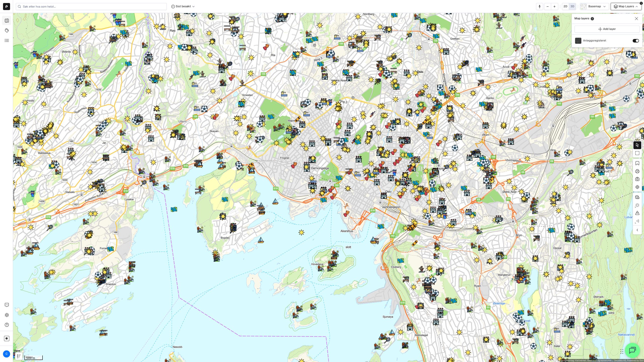Switch to 2D view
This screenshot has width=644, height=362.
click(566, 7)
